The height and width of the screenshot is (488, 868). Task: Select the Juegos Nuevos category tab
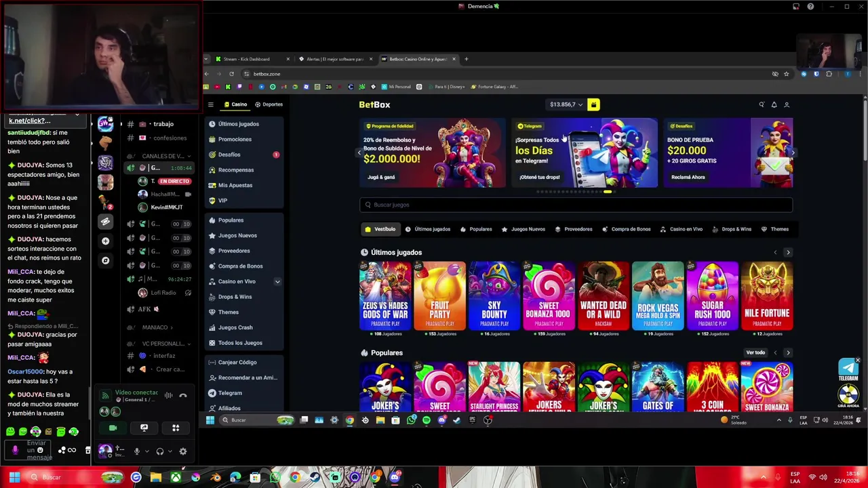tap(523, 229)
